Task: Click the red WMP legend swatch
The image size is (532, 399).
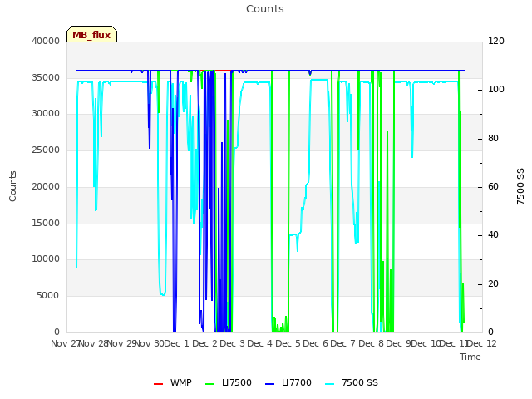Action: tap(158, 384)
